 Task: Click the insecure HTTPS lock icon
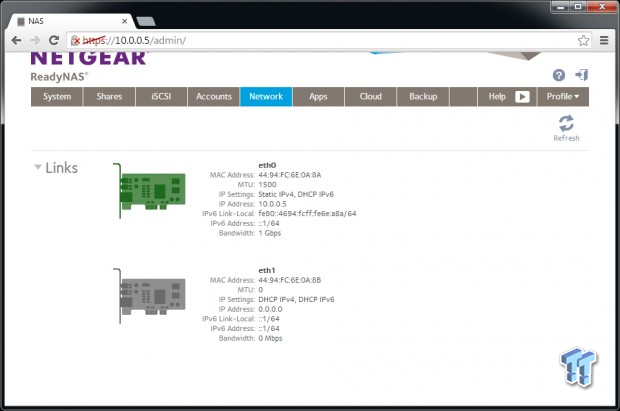click(75, 40)
